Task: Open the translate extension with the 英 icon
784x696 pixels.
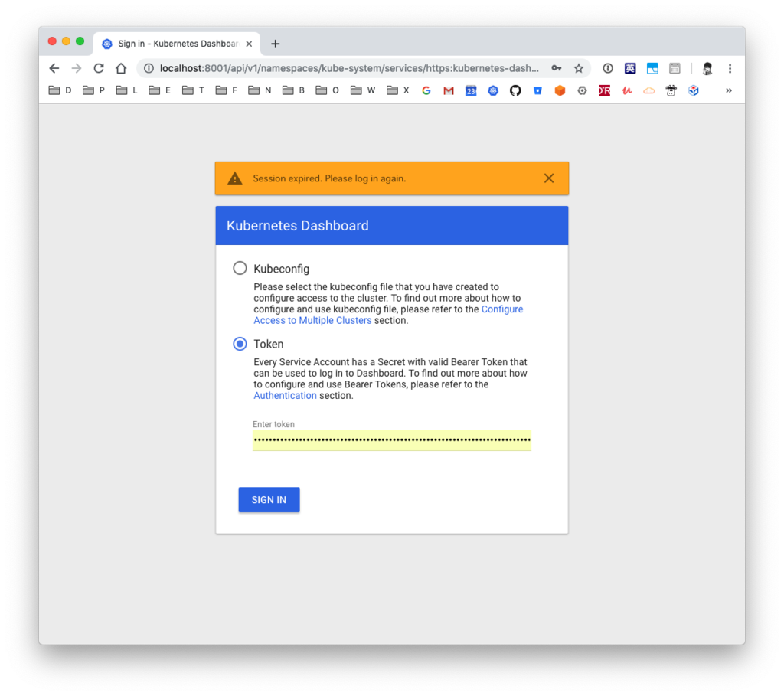Action: pos(630,68)
